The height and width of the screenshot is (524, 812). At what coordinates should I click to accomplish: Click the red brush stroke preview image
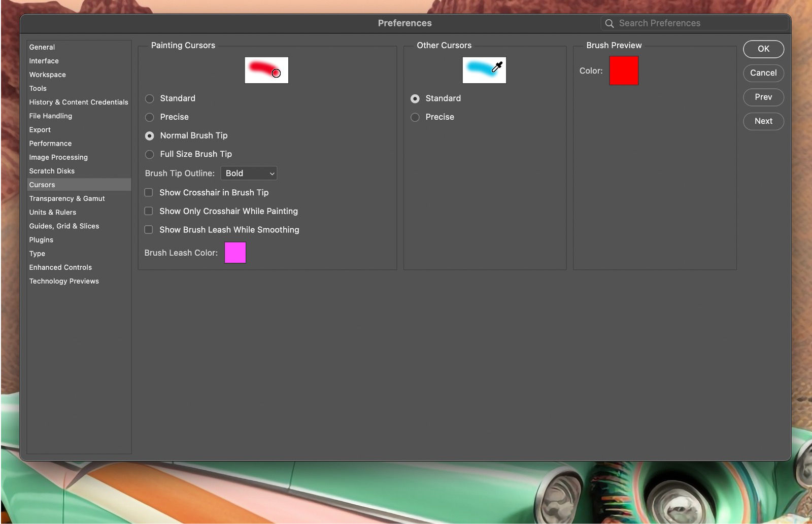[x=266, y=70]
